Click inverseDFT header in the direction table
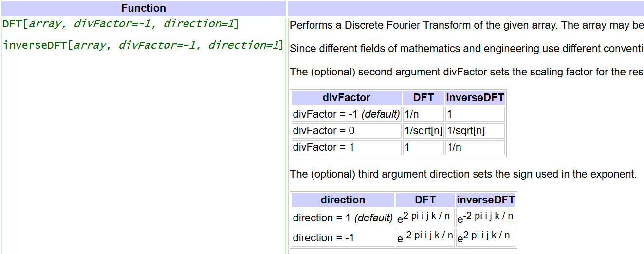Image resolution: width=644 pixels, height=254 pixels. (x=485, y=200)
